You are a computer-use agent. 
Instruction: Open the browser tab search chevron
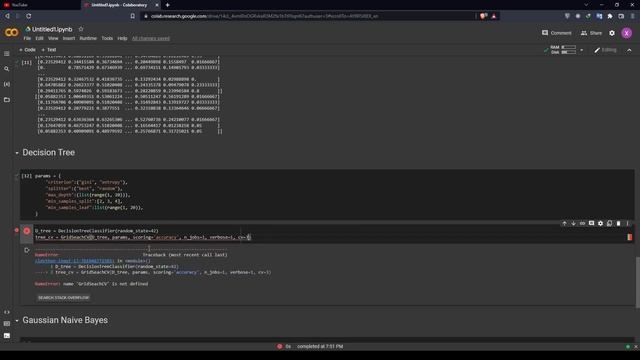click(x=586, y=5)
